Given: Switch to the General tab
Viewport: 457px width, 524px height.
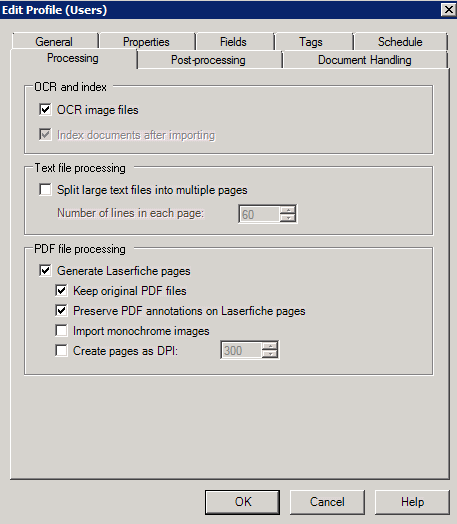Looking at the screenshot, I should (x=54, y=42).
